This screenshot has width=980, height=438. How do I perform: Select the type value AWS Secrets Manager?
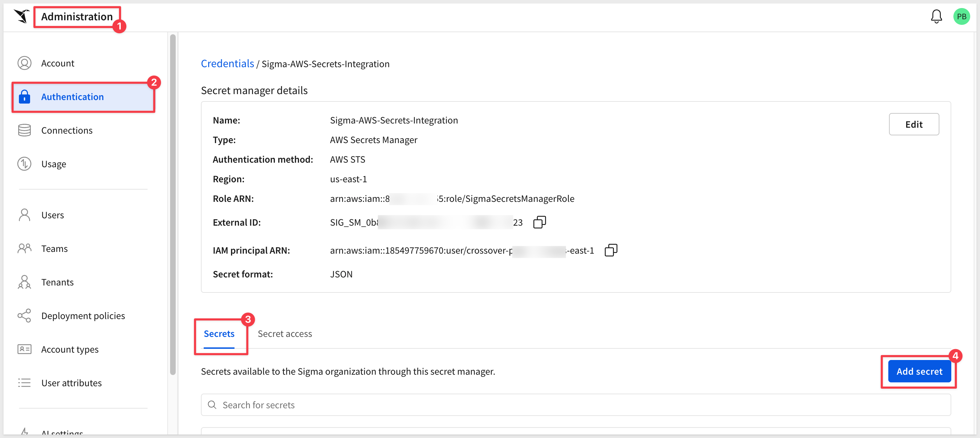(x=373, y=140)
